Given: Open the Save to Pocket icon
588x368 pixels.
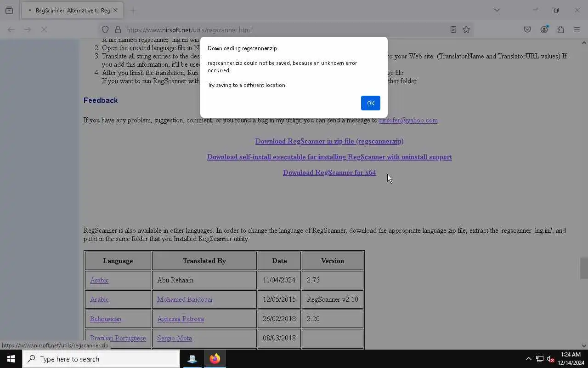Looking at the screenshot, I should tap(527, 29).
